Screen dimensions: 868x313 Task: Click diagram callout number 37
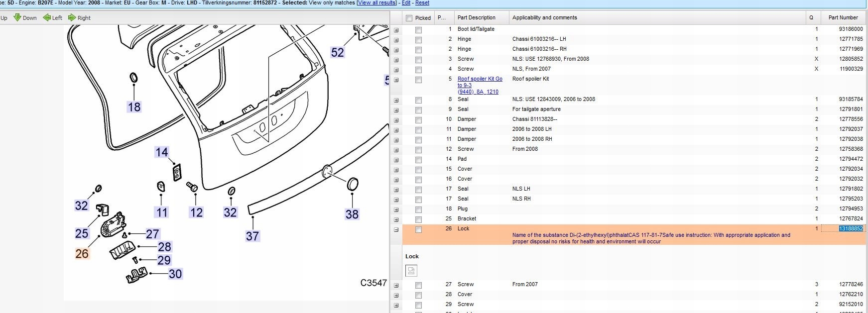pos(252,236)
